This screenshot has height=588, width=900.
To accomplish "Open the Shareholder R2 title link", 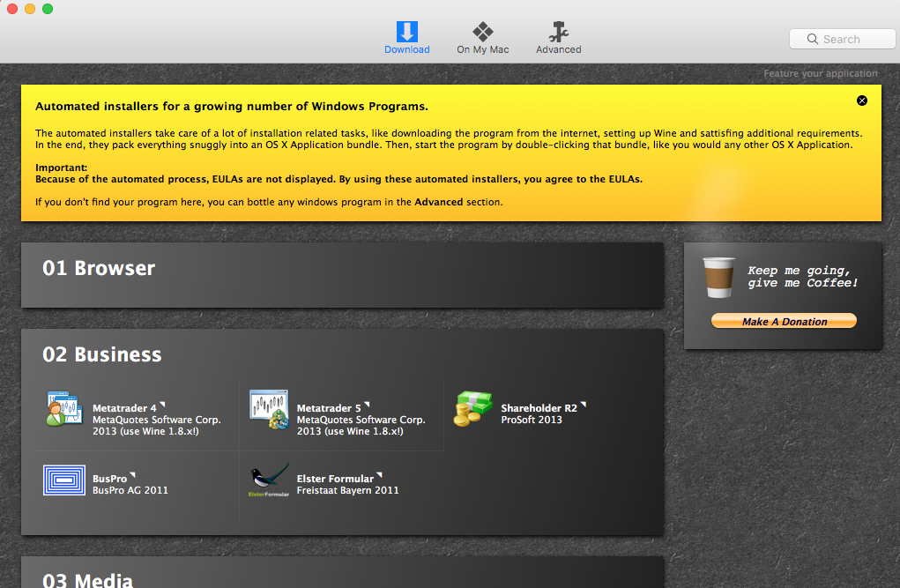I will (539, 408).
